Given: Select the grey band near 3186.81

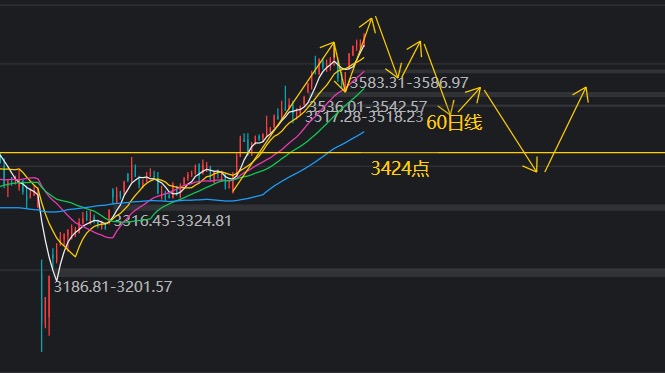Looking at the screenshot, I should pos(332,272).
